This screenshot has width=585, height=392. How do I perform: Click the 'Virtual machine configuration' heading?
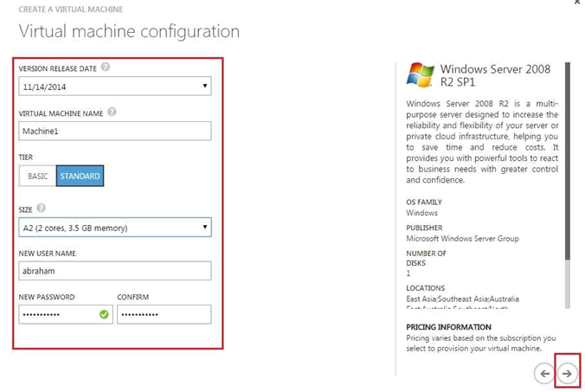click(129, 31)
